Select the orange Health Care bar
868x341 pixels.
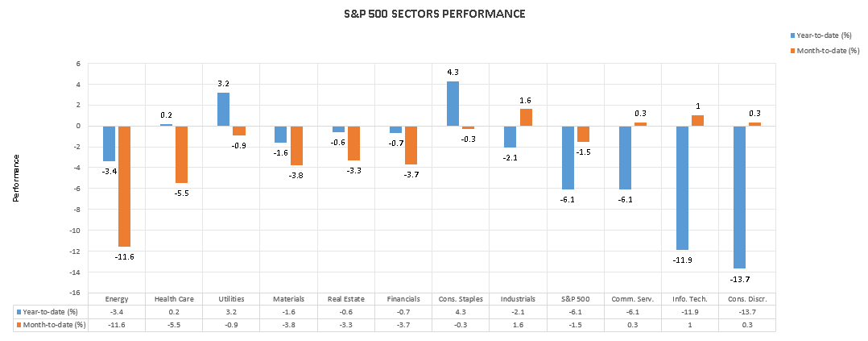click(x=180, y=154)
